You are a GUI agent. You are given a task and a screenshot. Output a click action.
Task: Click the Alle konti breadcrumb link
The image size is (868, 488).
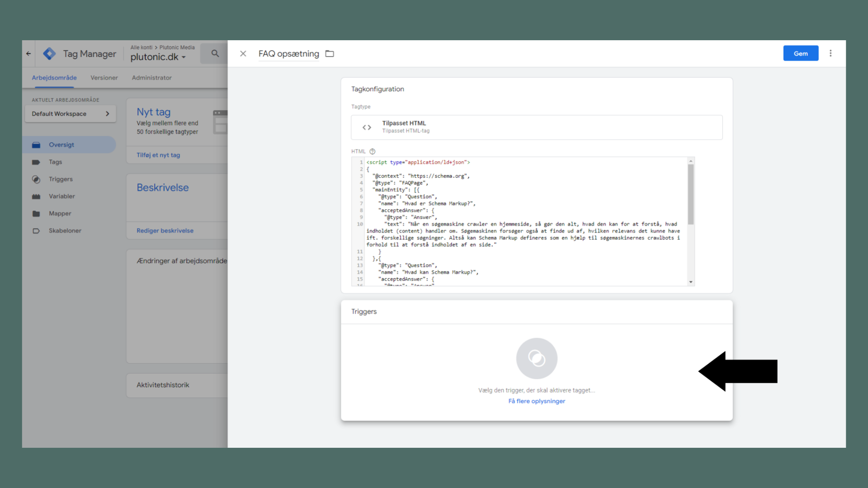point(142,47)
